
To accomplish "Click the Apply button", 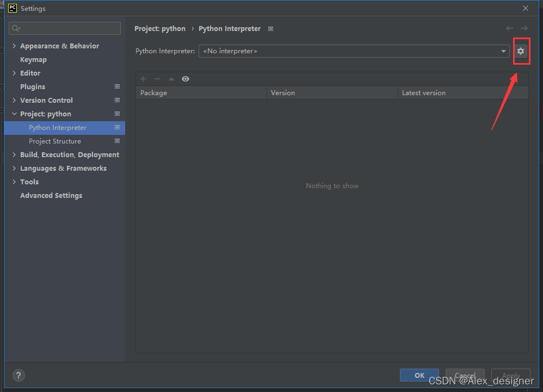I will (x=511, y=375).
